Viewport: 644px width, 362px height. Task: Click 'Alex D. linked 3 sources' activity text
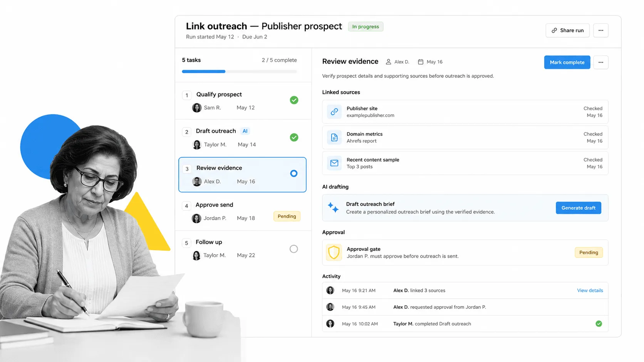[419, 290]
